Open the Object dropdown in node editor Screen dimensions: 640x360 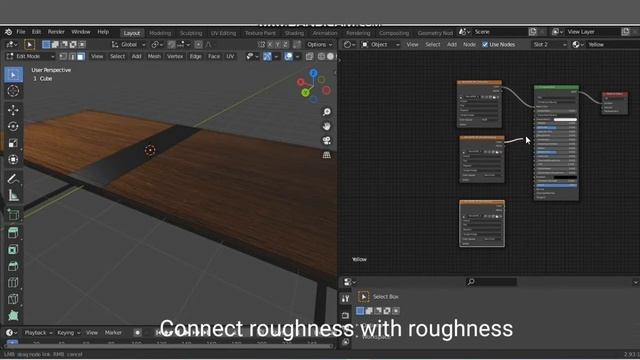point(380,44)
